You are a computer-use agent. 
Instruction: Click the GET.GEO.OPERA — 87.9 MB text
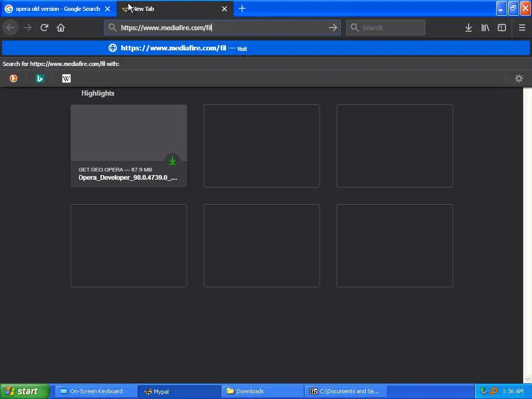(115, 169)
